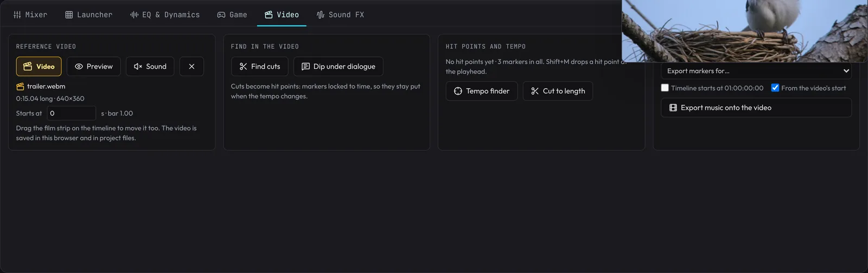This screenshot has width=868, height=273.
Task: Click the waveform icon of Sound FX tab
Action: tap(321, 15)
